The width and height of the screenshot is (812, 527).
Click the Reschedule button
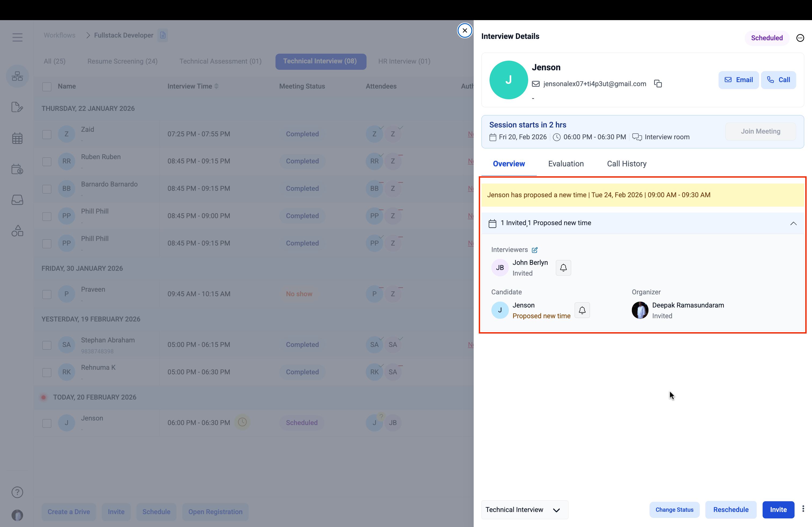(x=731, y=510)
